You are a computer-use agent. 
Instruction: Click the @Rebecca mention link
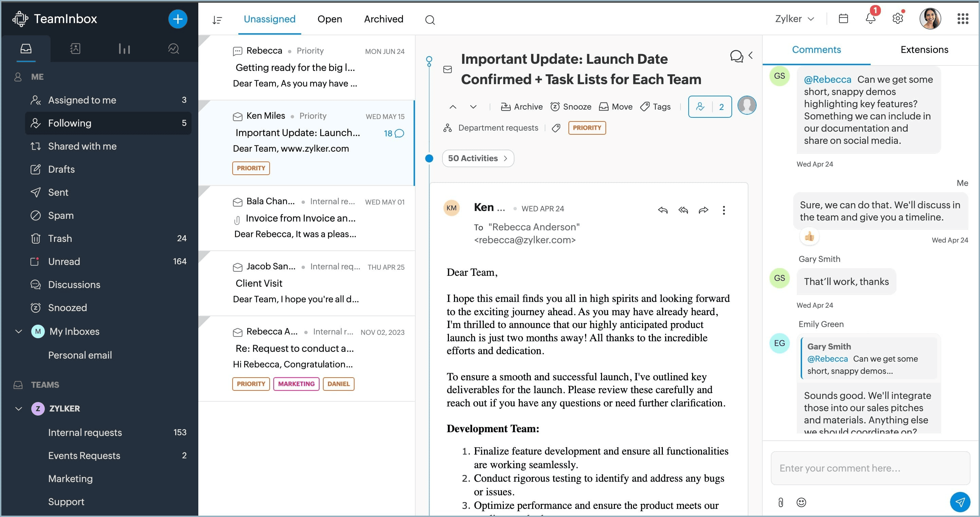[828, 79]
